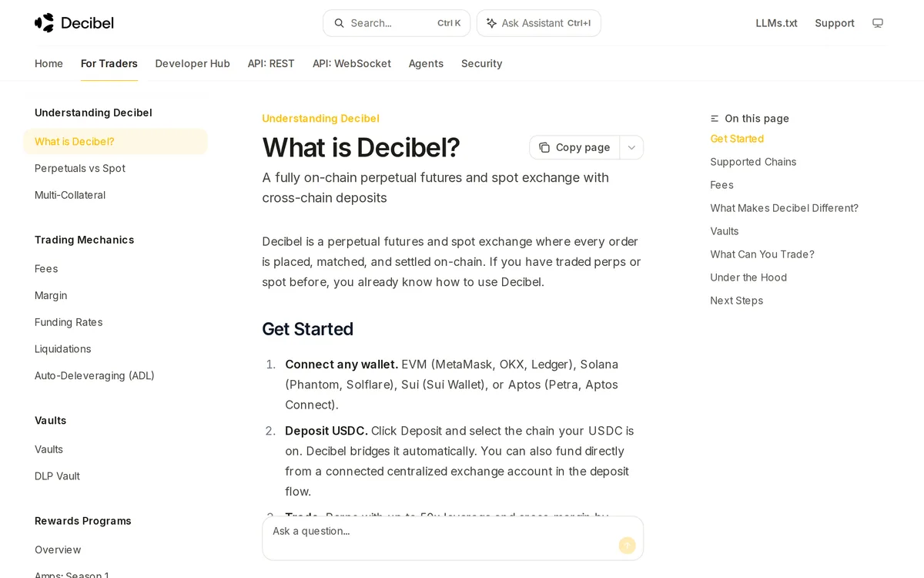Open the Support link

tap(835, 23)
